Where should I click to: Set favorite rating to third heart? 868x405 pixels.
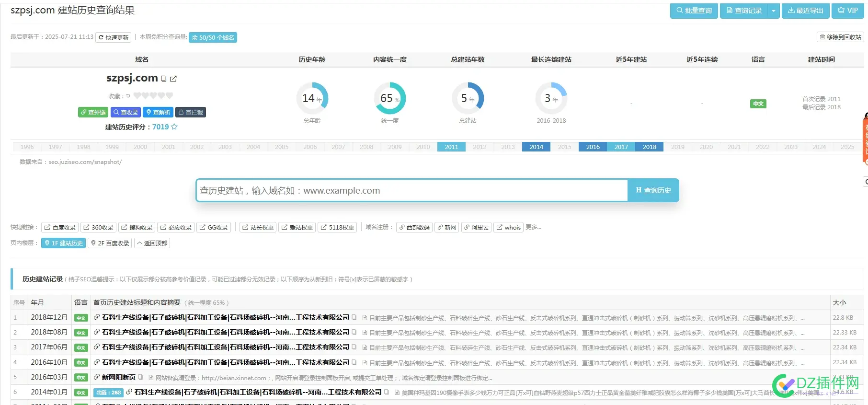tap(153, 96)
